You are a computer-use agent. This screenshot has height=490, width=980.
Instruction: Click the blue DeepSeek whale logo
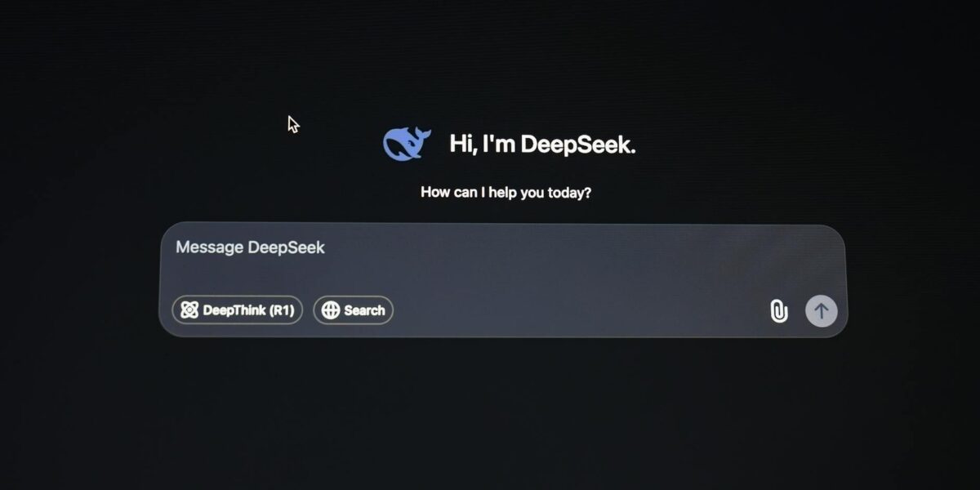(x=407, y=144)
